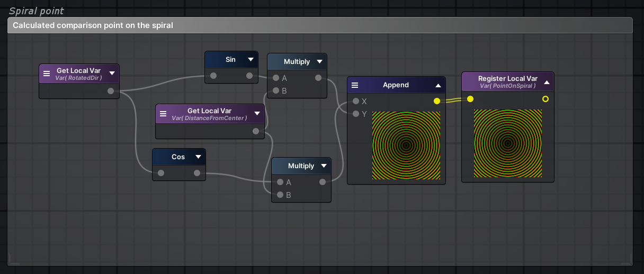The image size is (644, 274).
Task: Click the hamburger icon on RotatedDir Get Local Var node
Action: pos(47,74)
